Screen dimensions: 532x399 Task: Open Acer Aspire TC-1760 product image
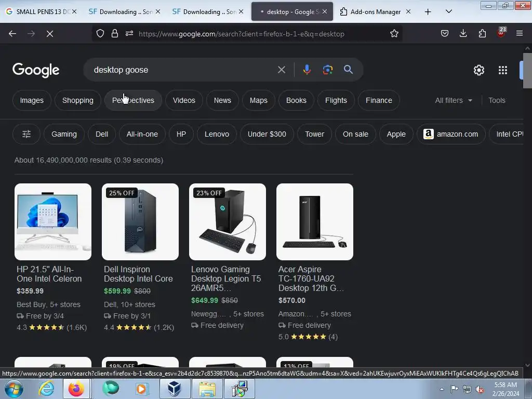(x=315, y=222)
